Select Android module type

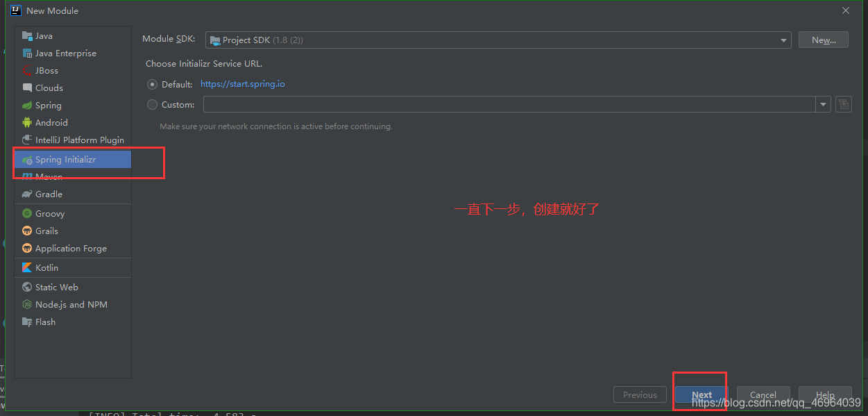[73, 123]
